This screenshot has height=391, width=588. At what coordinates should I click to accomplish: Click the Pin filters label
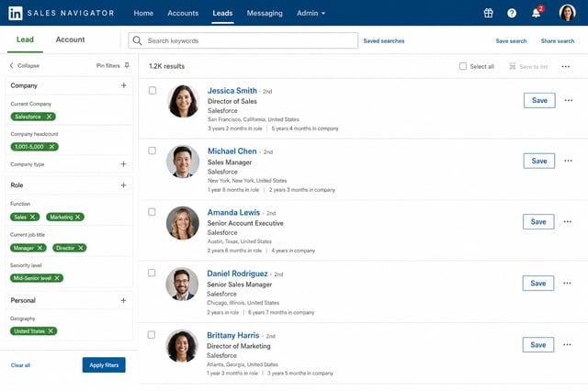(108, 65)
